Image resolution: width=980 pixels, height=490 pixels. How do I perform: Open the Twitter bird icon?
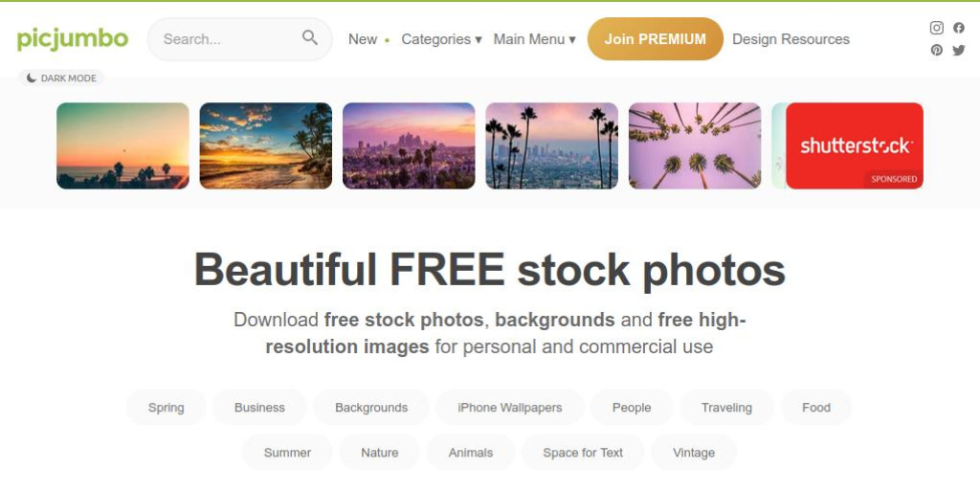click(x=959, y=50)
